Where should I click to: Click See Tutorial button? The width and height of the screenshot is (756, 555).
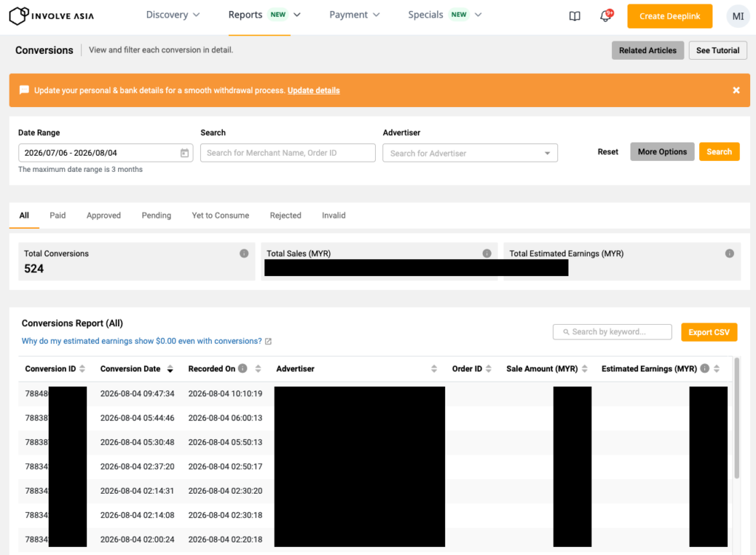(x=718, y=50)
